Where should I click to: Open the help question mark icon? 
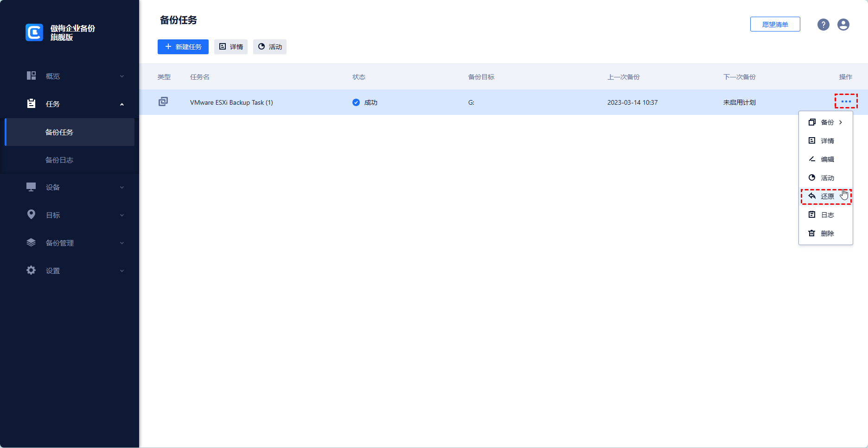[823, 25]
